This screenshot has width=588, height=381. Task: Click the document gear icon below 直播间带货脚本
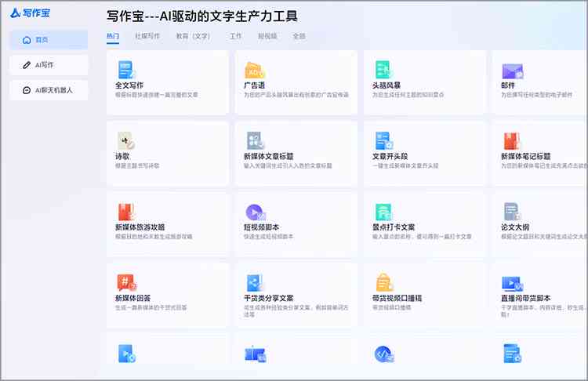(512, 354)
